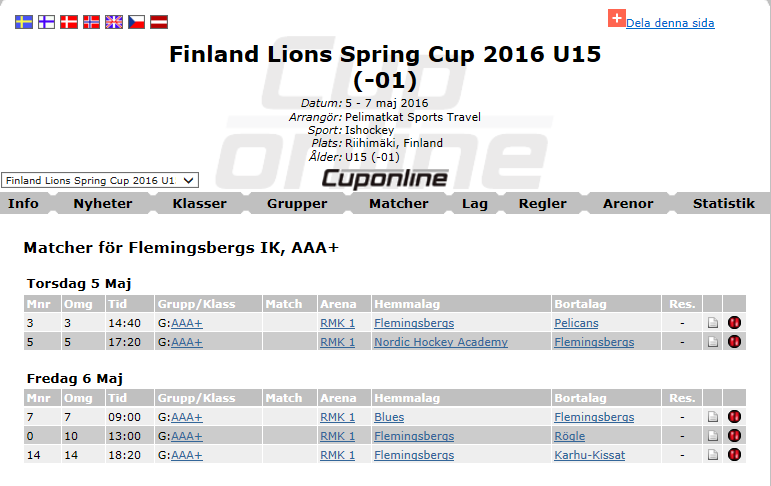Choose the Danish flag language icon
Viewport: 771px width, 486px height.
point(69,22)
